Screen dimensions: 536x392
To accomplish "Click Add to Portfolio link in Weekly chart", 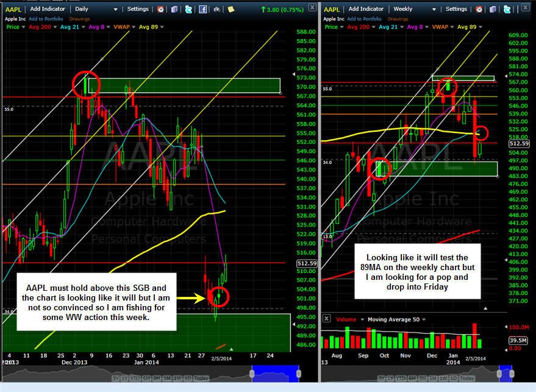I will point(365,19).
